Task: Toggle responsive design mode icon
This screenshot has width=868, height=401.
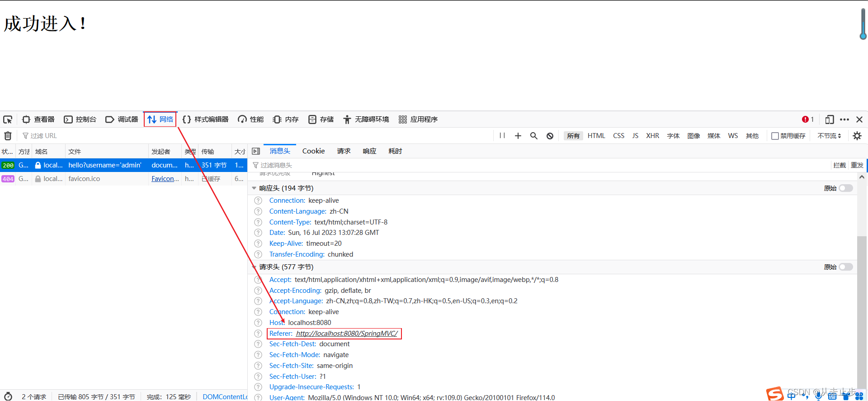Action: click(x=829, y=119)
